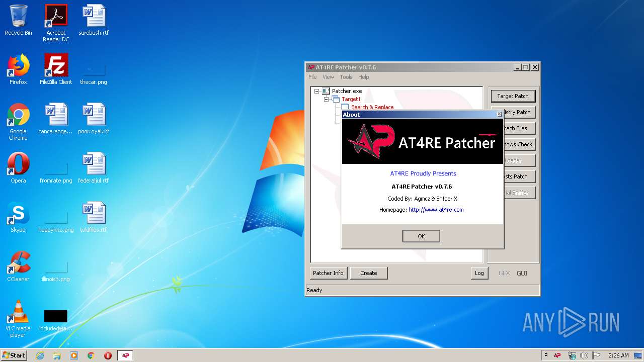Open Opera from the taskbar

pos(108,355)
